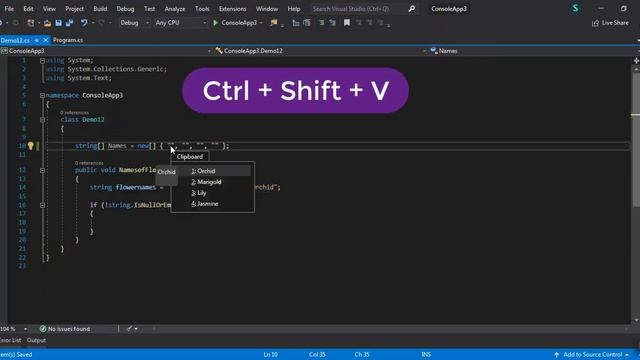The image size is (640, 360).
Task: Click the Undo arrow icon
Action: coord(84,23)
